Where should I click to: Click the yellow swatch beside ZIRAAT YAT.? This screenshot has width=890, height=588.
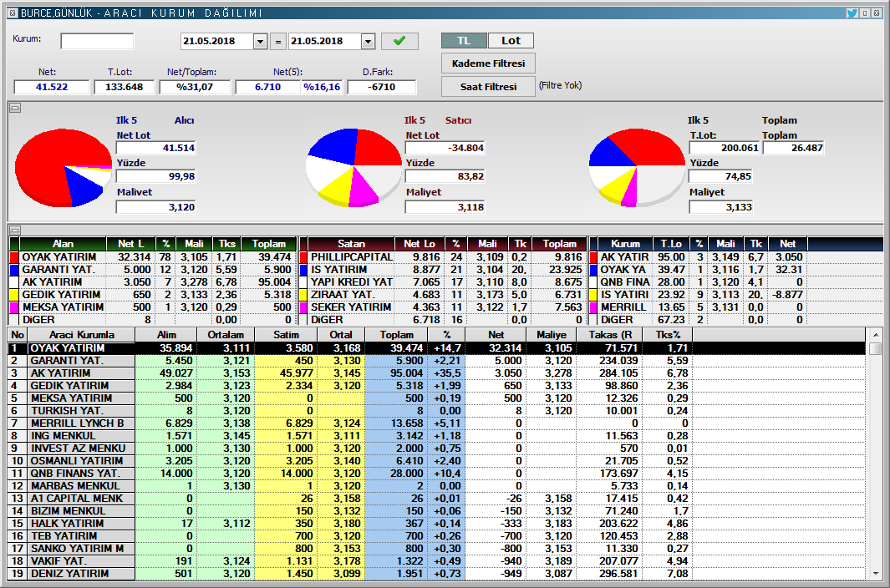tap(303, 295)
